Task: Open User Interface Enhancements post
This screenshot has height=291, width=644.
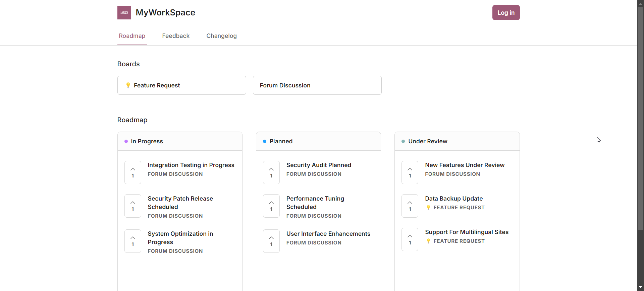Action: click(328, 234)
